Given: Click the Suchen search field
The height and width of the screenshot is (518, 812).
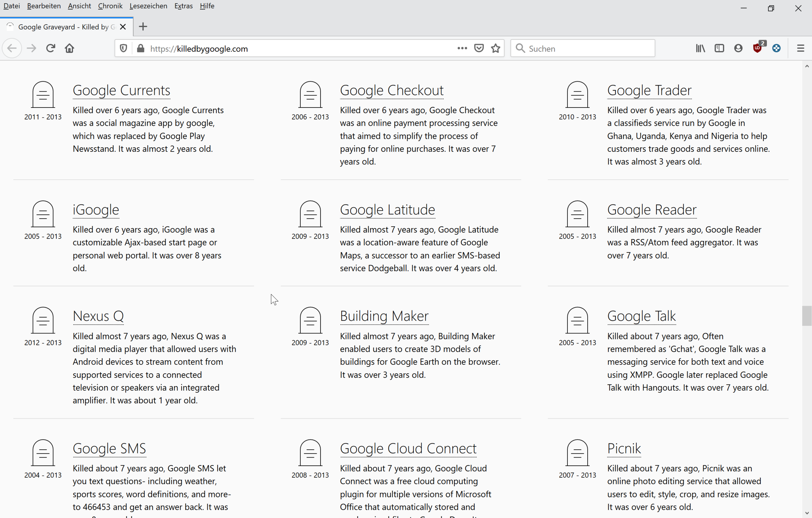Looking at the screenshot, I should tap(583, 49).
